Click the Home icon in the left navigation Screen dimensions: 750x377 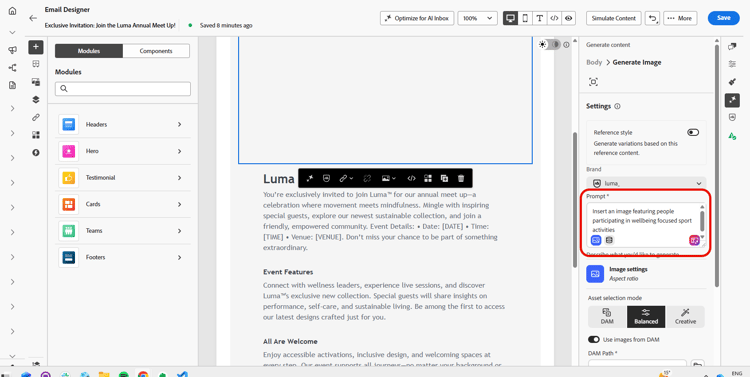pos(12,11)
